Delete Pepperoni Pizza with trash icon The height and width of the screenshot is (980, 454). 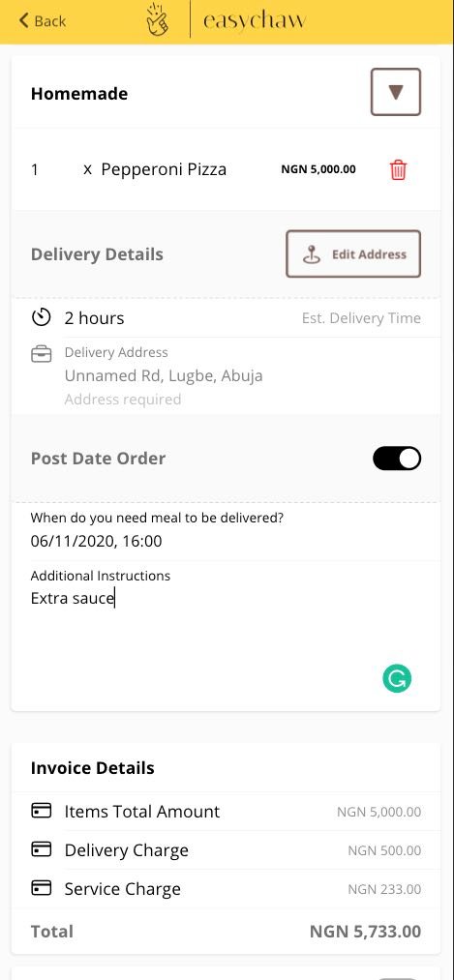(x=398, y=170)
